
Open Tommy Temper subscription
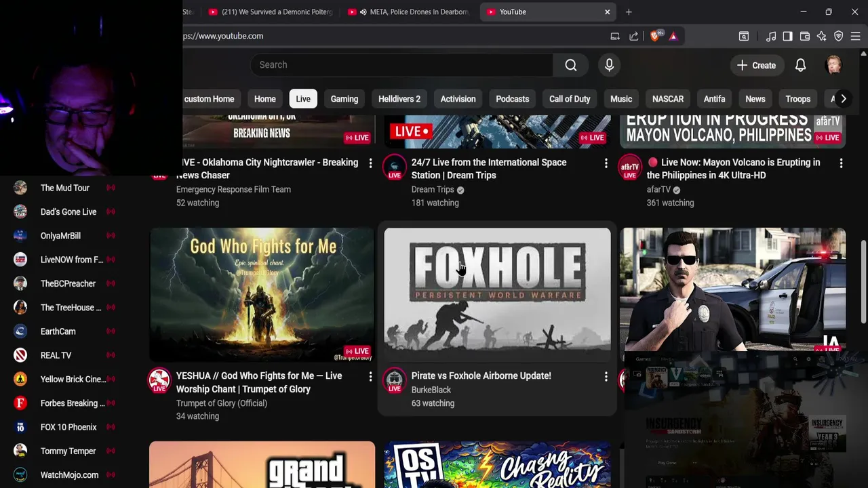click(65, 451)
